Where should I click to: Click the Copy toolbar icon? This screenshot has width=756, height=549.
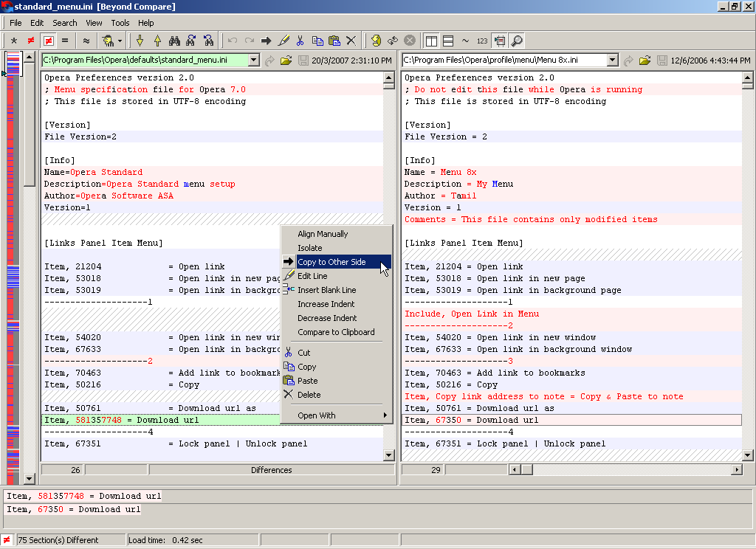pyautogui.click(x=317, y=41)
